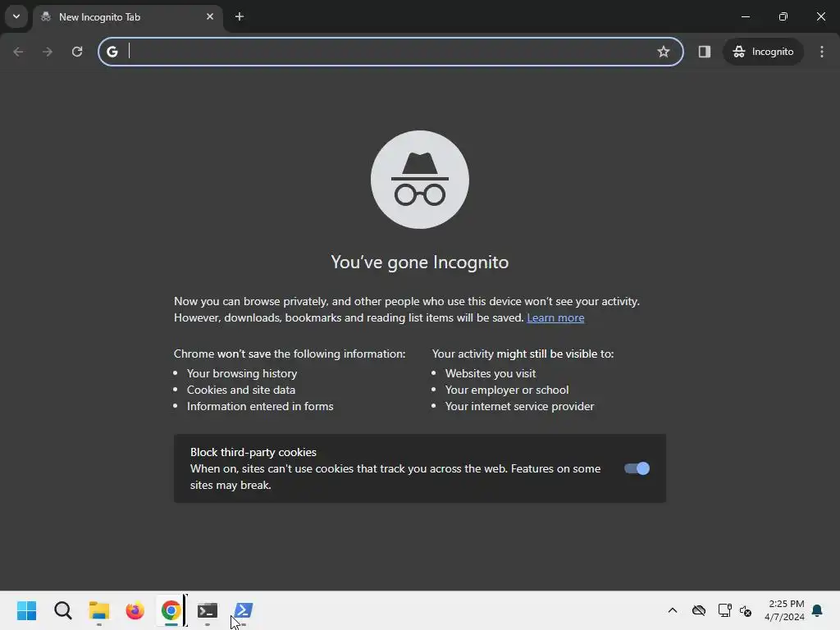Image resolution: width=840 pixels, height=630 pixels.
Task: Open the Chrome three-dot menu
Action: click(822, 52)
